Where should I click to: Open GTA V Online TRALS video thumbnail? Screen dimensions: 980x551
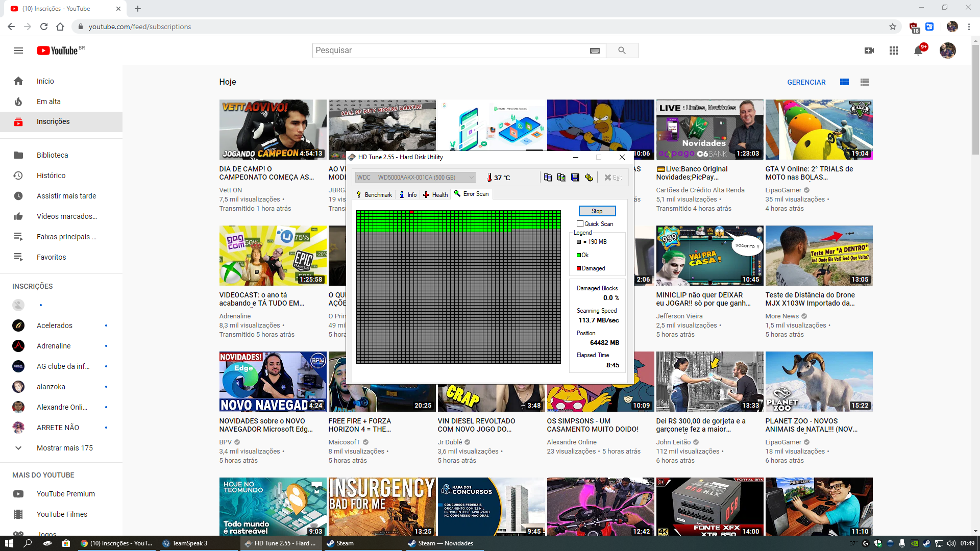[819, 129]
